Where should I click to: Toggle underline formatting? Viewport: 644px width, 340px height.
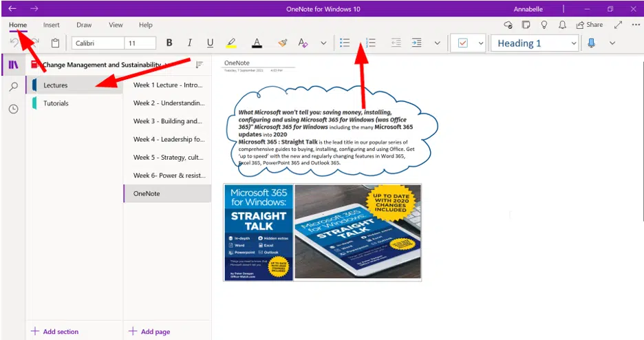(x=211, y=43)
